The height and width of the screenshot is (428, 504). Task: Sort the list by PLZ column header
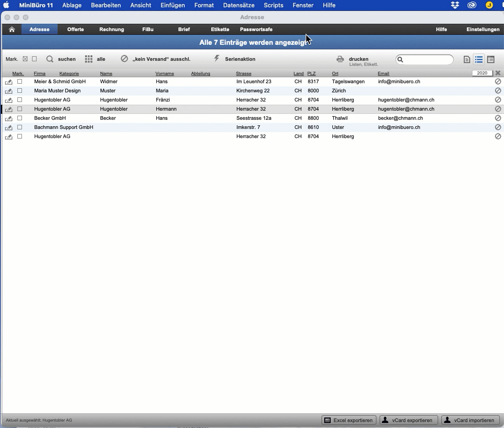[x=311, y=74]
